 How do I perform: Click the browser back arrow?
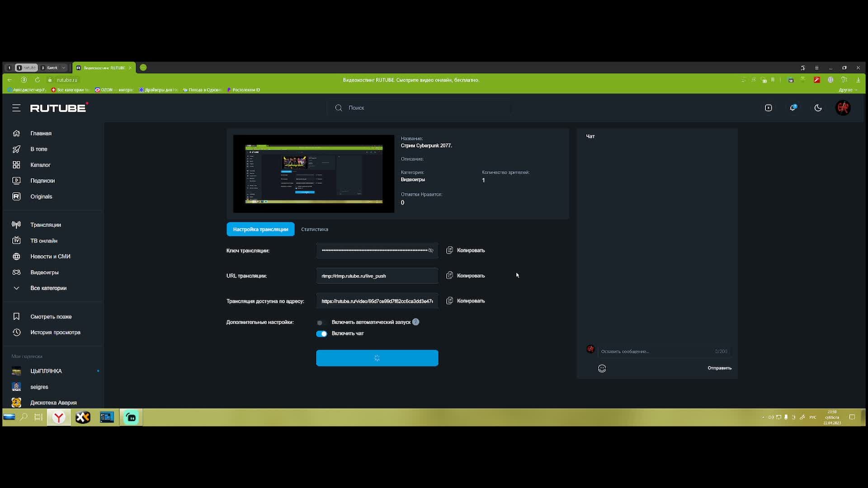[9, 80]
